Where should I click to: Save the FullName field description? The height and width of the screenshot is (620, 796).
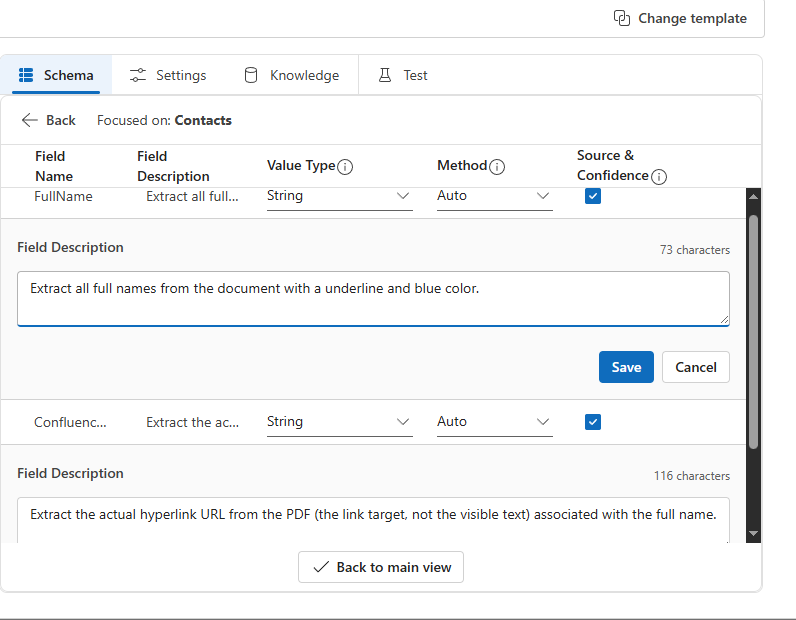click(x=626, y=367)
